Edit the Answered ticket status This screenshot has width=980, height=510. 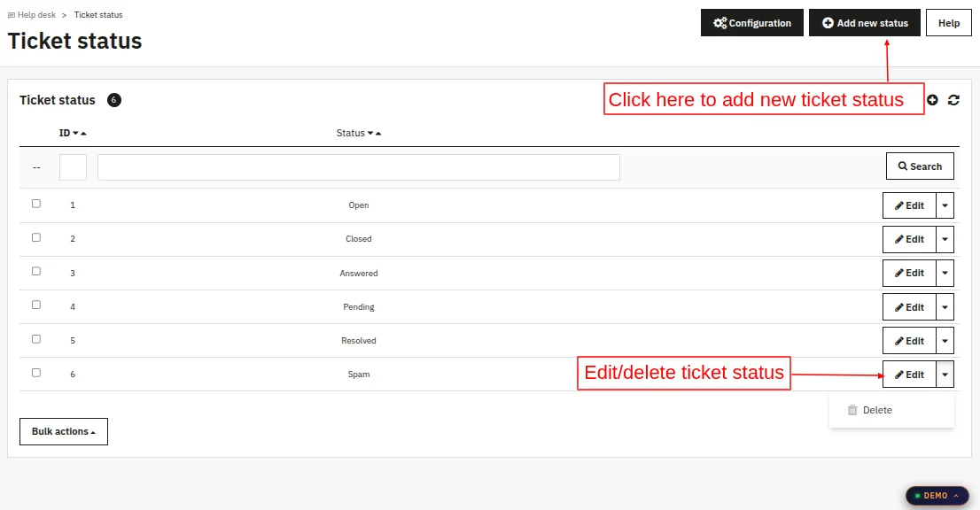[909, 273]
